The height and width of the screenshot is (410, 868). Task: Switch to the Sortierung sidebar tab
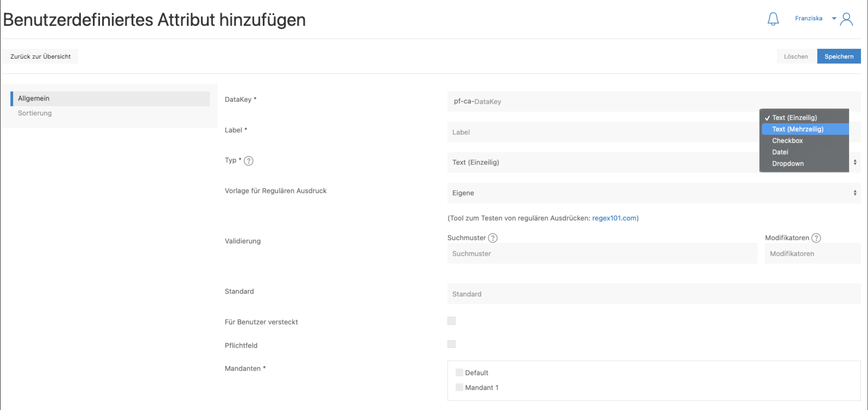35,113
